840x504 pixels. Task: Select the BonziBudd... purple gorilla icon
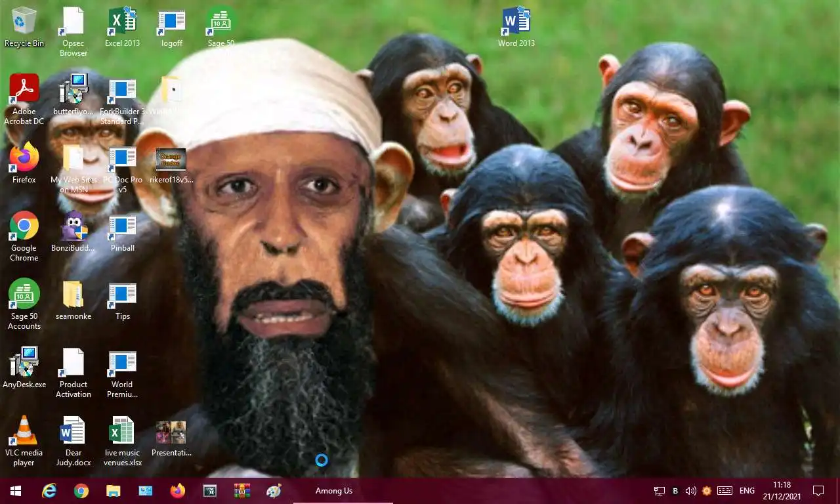pos(73,232)
